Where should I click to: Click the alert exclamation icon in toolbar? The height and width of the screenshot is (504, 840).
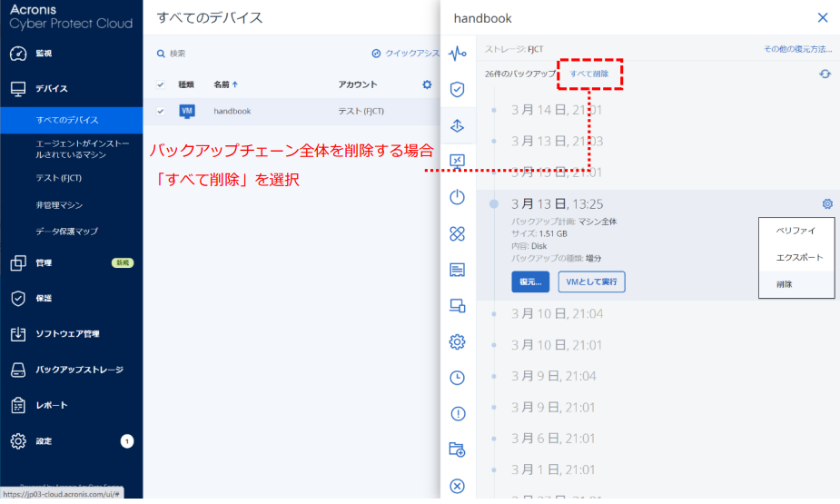tap(458, 414)
